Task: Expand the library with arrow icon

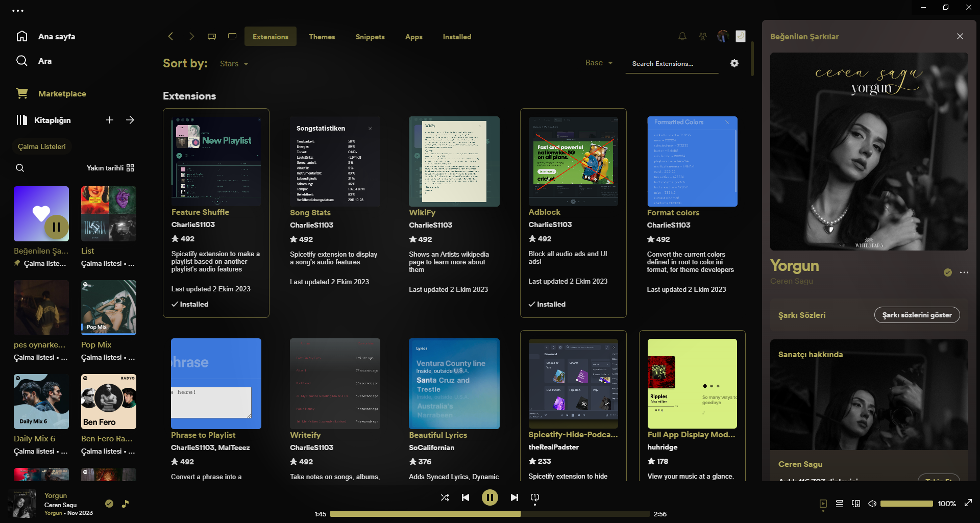Action: (130, 120)
